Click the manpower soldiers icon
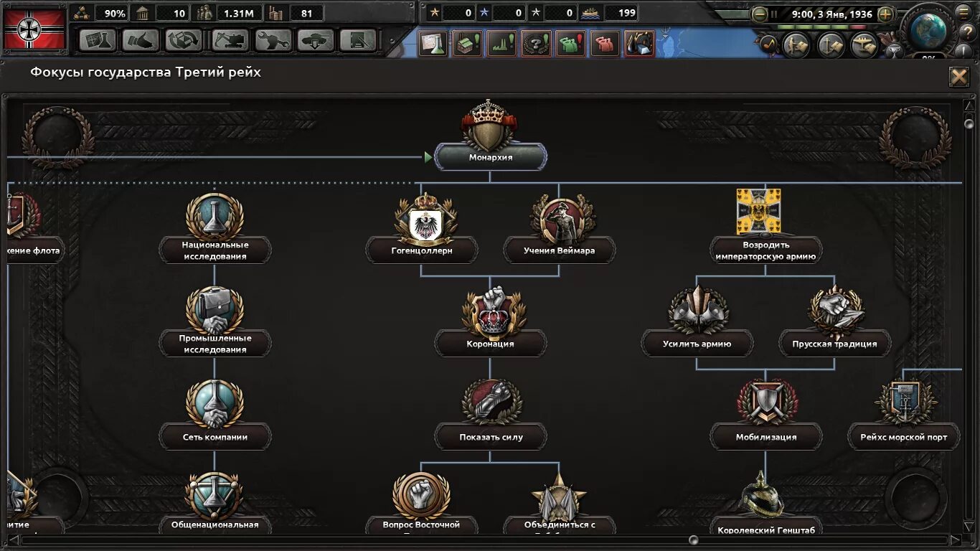Screen dimensions: 980x551 point(204,12)
